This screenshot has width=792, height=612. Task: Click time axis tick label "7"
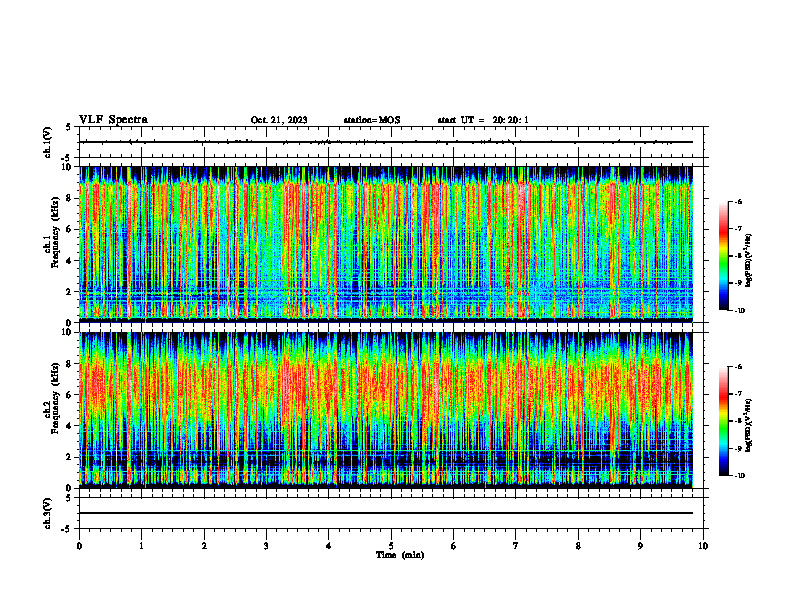click(x=516, y=546)
